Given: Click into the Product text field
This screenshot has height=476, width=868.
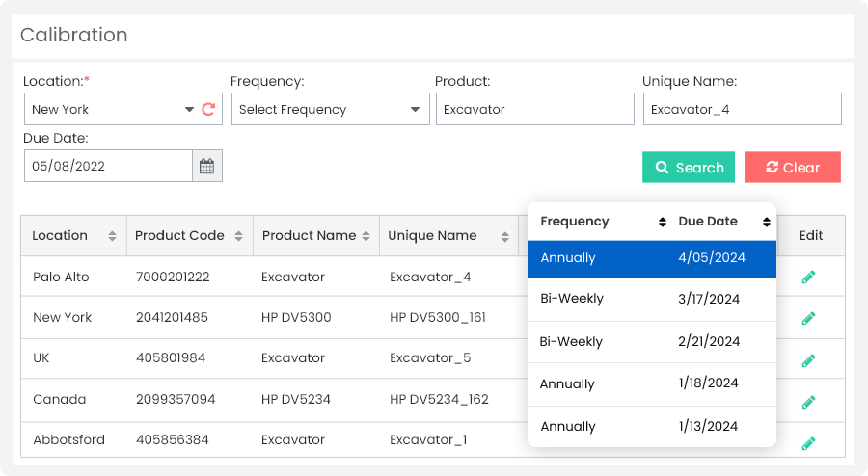Looking at the screenshot, I should pos(534,110).
